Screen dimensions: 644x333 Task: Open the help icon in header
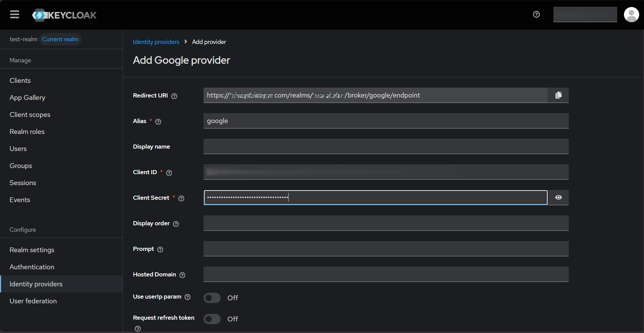(536, 14)
